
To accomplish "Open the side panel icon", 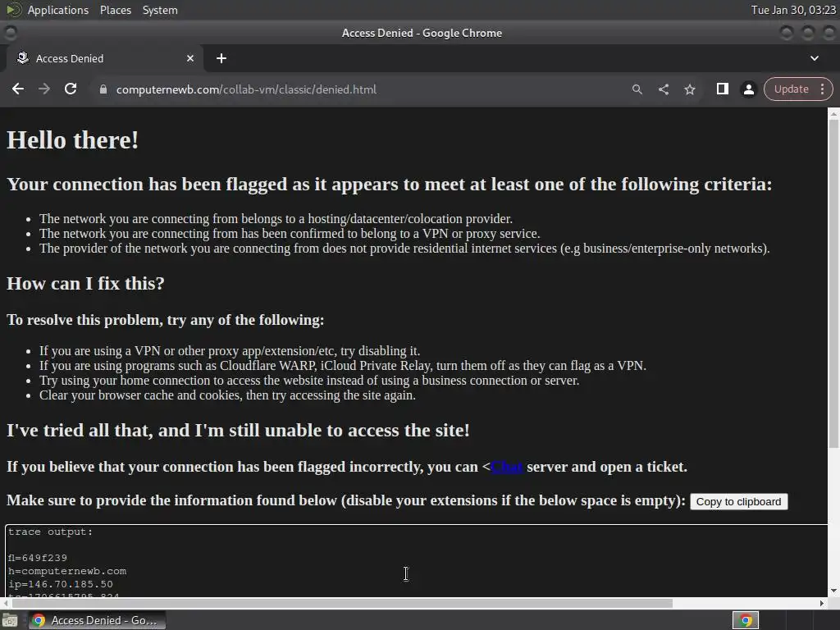I will 722,89.
